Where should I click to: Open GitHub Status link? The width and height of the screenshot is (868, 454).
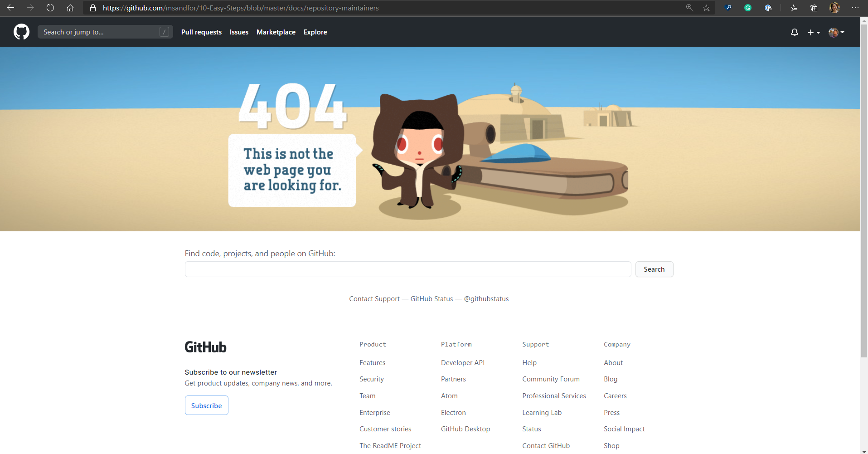432,299
